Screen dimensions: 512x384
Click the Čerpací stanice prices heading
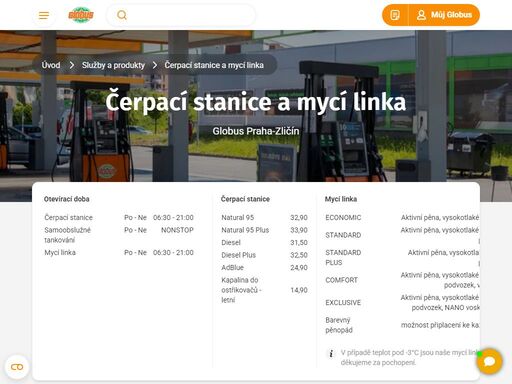(245, 199)
